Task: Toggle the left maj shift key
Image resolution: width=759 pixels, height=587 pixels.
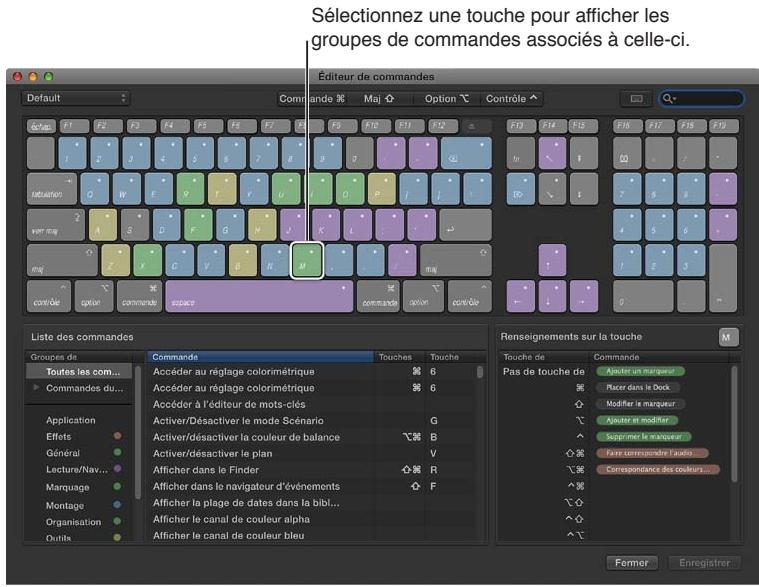Action: pyautogui.click(x=62, y=260)
